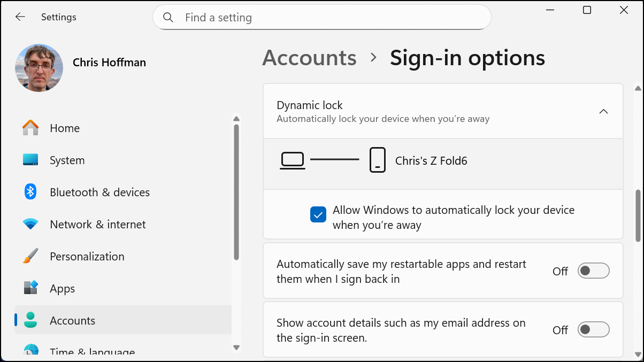Go to Accounts via the breadcrumb
The height and width of the screenshot is (362, 644).
pos(309,58)
